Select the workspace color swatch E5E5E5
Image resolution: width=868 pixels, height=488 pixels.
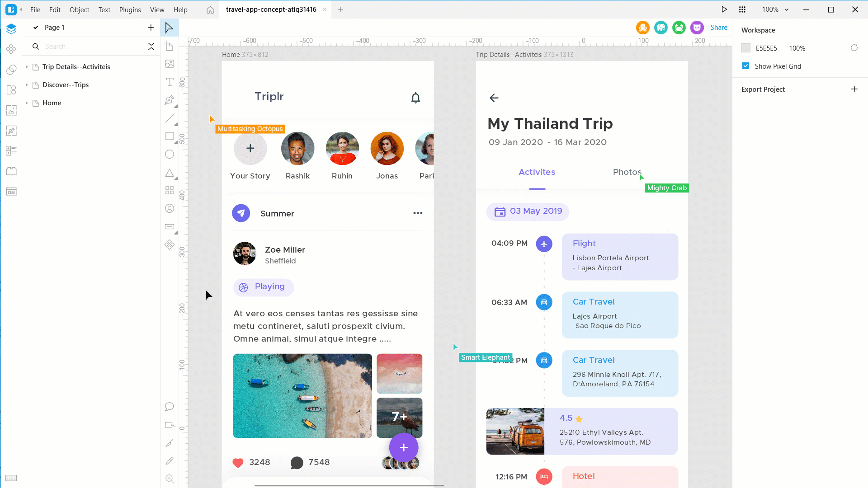coord(746,48)
